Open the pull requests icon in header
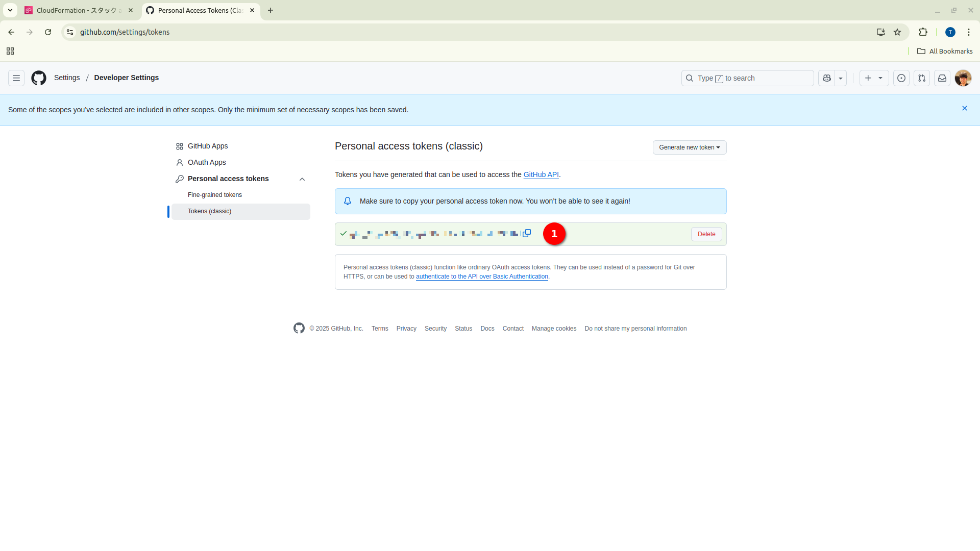This screenshot has height=551, width=980. click(x=922, y=78)
